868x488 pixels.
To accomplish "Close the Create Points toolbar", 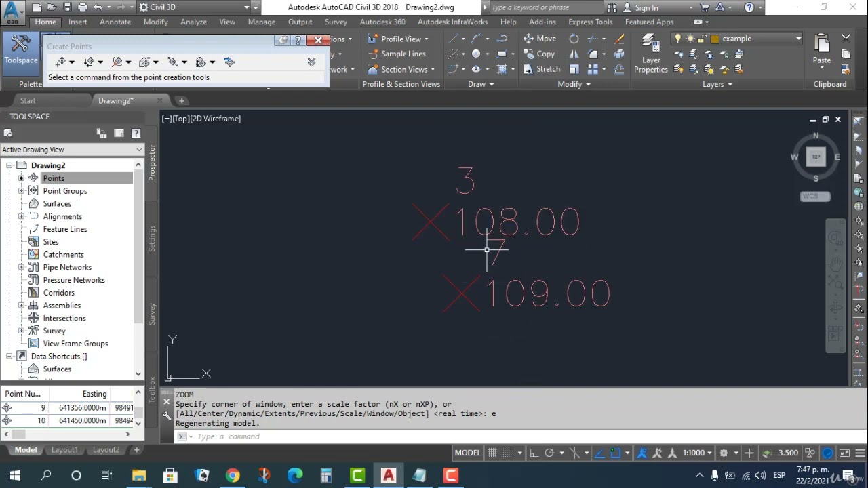I will (x=318, y=41).
